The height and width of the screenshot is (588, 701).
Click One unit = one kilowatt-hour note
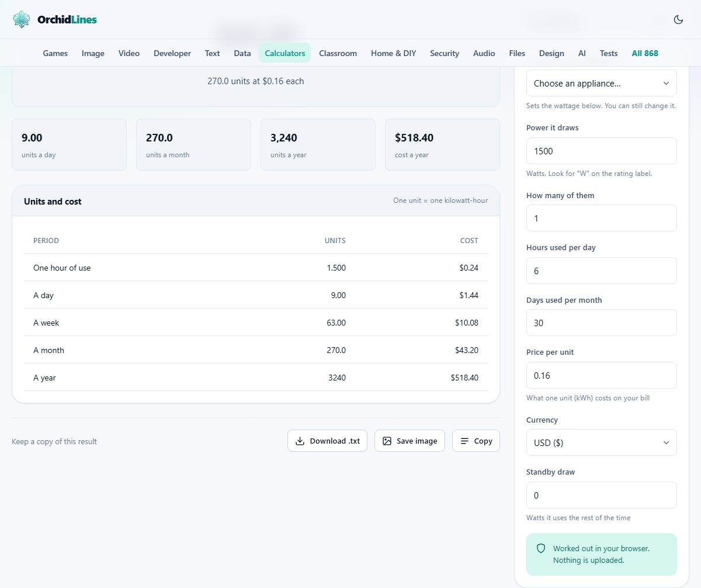440,200
